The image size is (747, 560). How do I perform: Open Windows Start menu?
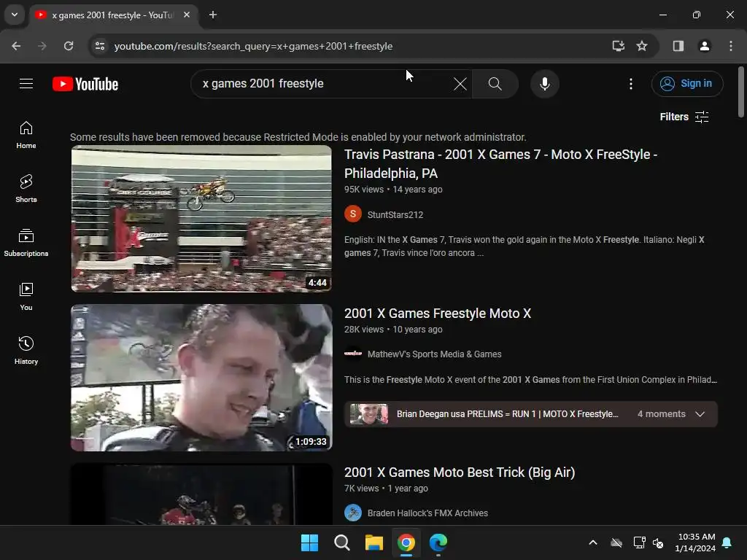coord(309,542)
